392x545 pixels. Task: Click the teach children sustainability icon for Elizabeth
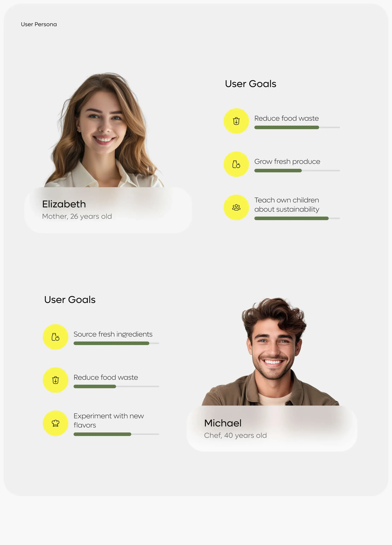point(236,207)
